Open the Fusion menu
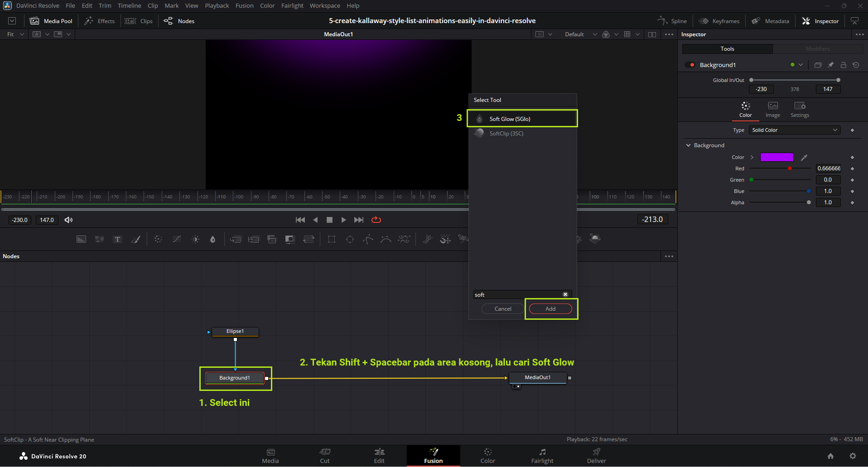 pos(244,6)
